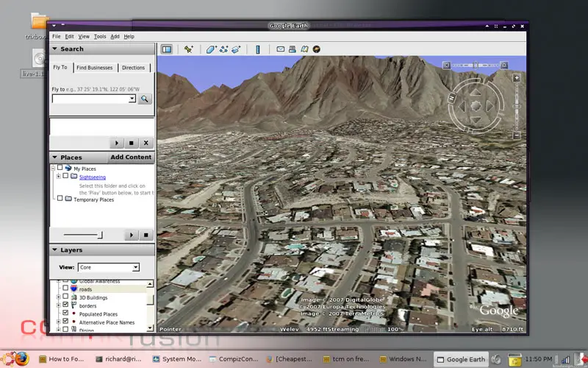This screenshot has height=368, width=588.
Task: Select the Add Polygon tool
Action: tap(211, 49)
